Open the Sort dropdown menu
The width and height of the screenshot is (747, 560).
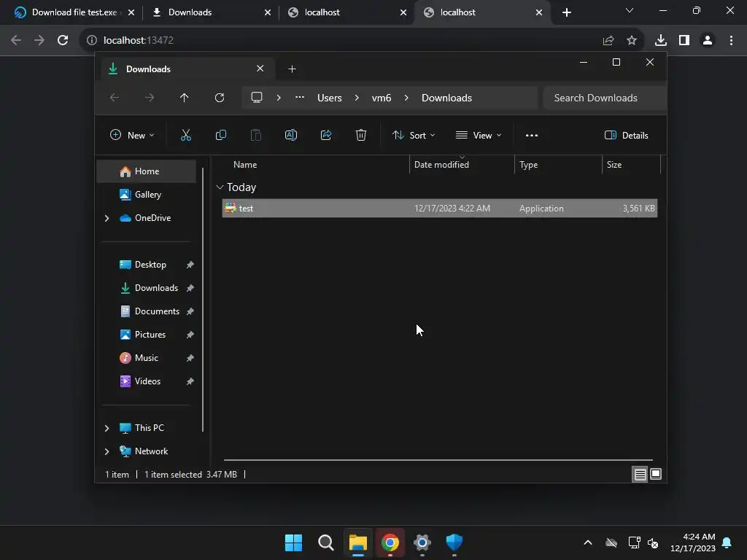click(414, 135)
